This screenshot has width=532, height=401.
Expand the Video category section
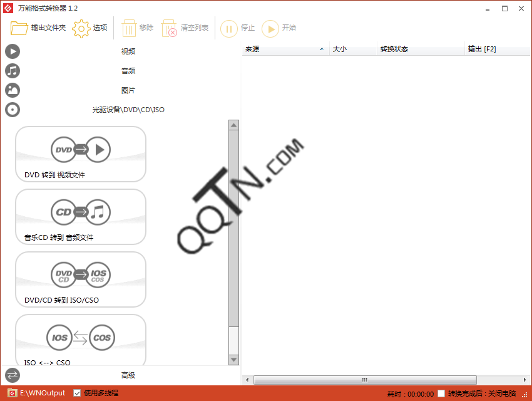click(128, 51)
